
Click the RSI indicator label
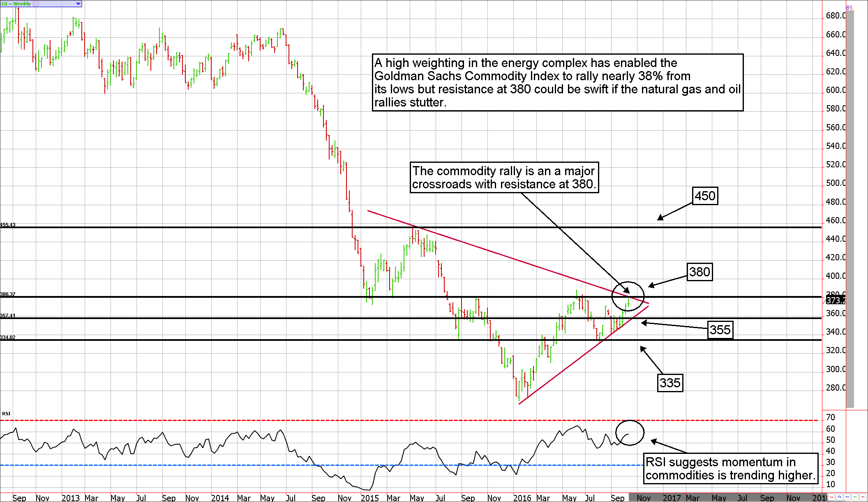pos(6,414)
